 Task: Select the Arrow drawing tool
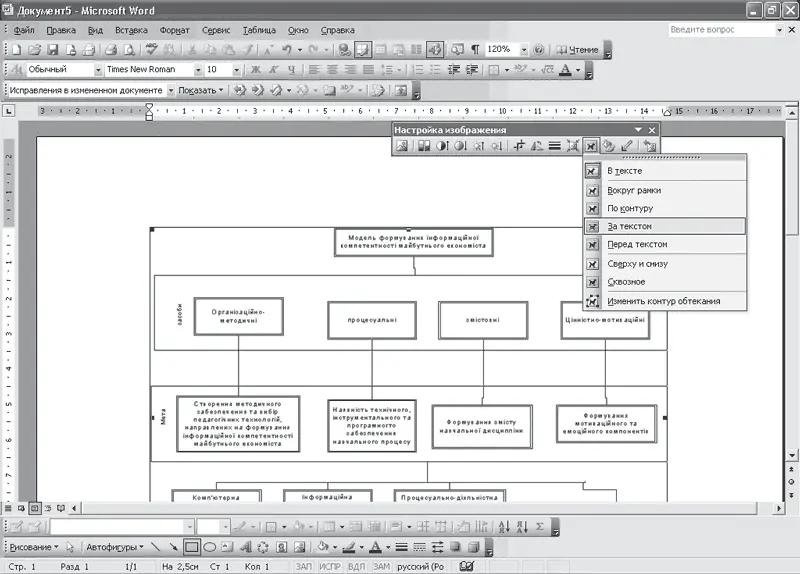173,547
